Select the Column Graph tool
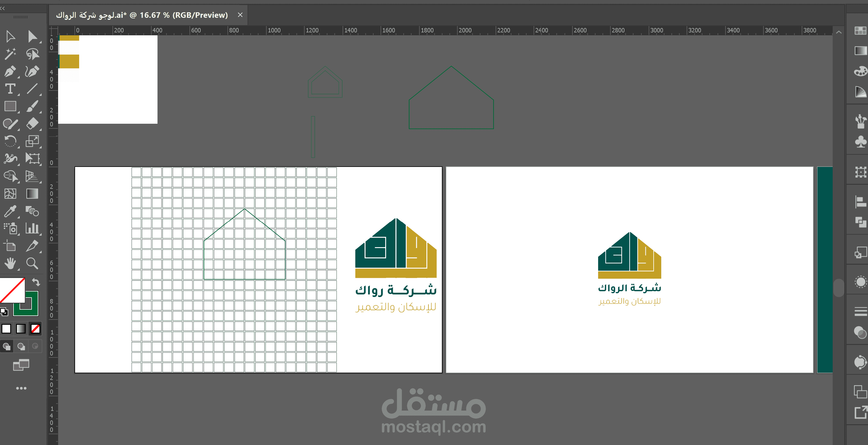 click(32, 228)
